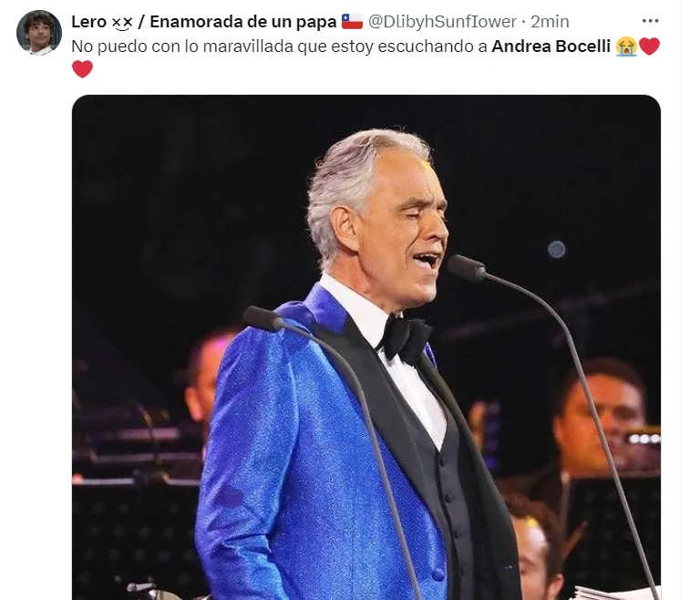Click the lower-left microphone head in photo
Image resolution: width=700 pixels, height=600 pixels.
(x=262, y=318)
